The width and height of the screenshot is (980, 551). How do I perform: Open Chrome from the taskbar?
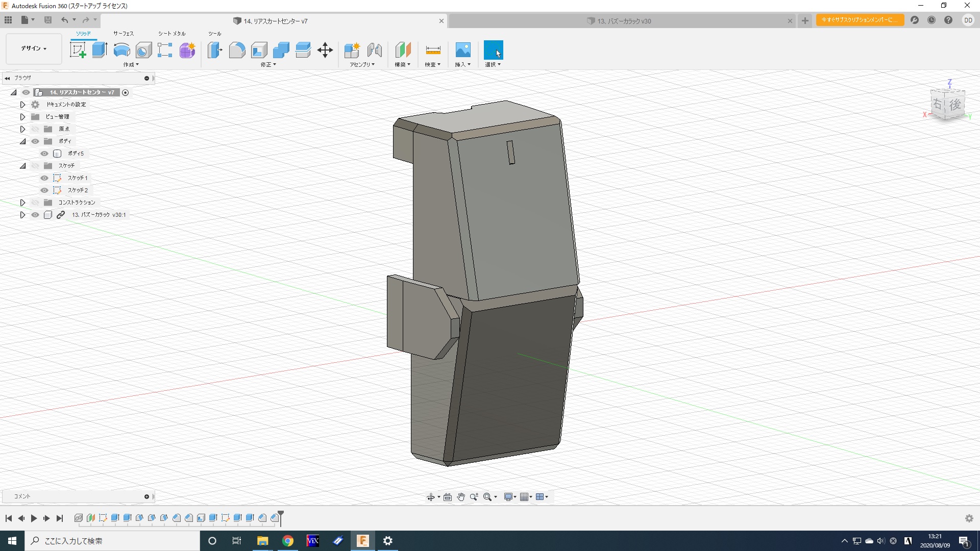tap(288, 541)
